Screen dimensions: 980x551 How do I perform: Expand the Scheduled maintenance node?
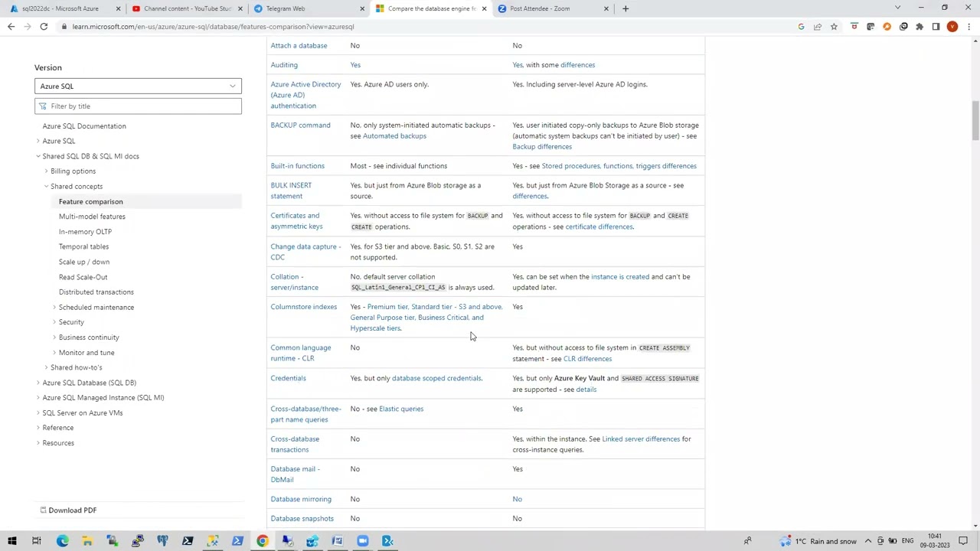click(x=54, y=307)
